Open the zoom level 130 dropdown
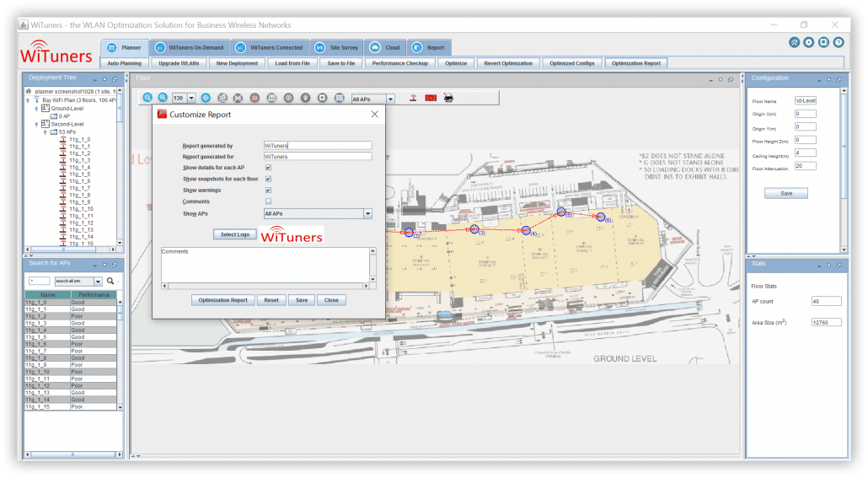The image size is (868, 478). click(191, 98)
